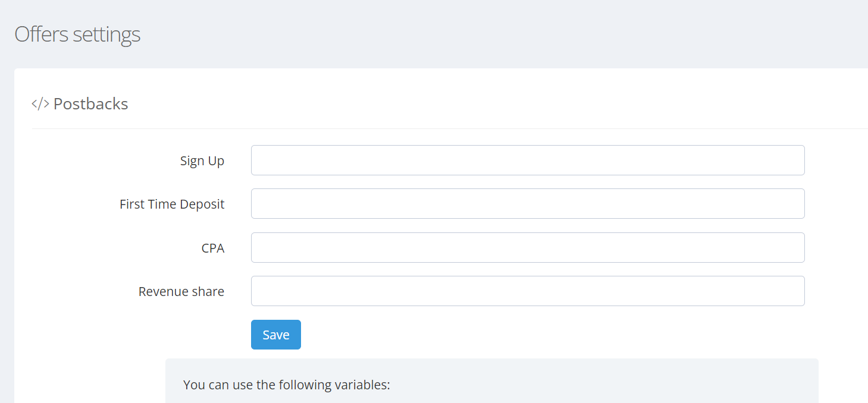Image resolution: width=868 pixels, height=403 pixels.
Task: Place cursor in Revenue share field
Action: tap(528, 291)
